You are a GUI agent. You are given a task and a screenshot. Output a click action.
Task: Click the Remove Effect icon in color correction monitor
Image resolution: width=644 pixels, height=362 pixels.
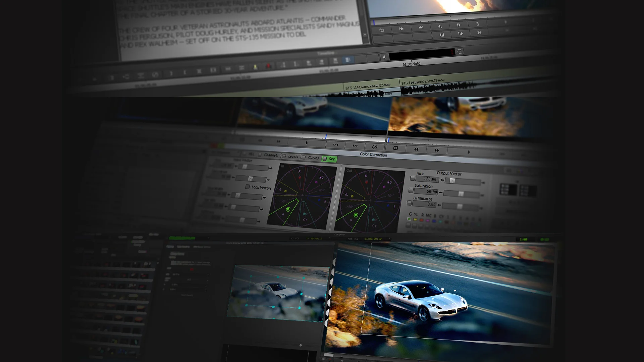[375, 147]
